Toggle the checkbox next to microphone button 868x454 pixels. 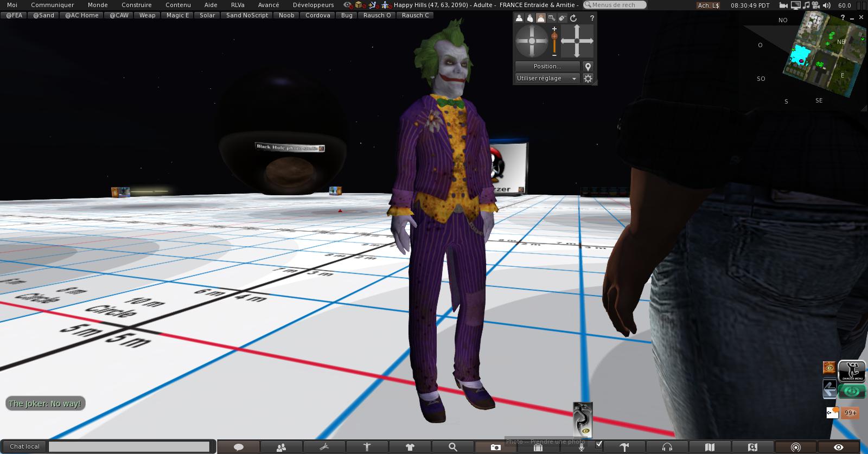point(599,445)
